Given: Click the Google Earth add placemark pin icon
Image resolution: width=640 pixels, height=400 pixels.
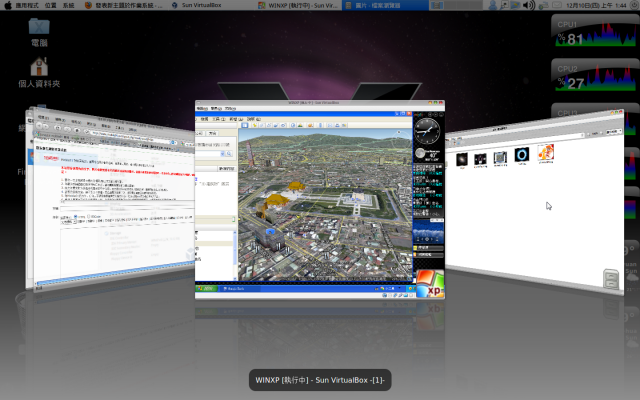Looking at the screenshot, I should coord(254,125).
